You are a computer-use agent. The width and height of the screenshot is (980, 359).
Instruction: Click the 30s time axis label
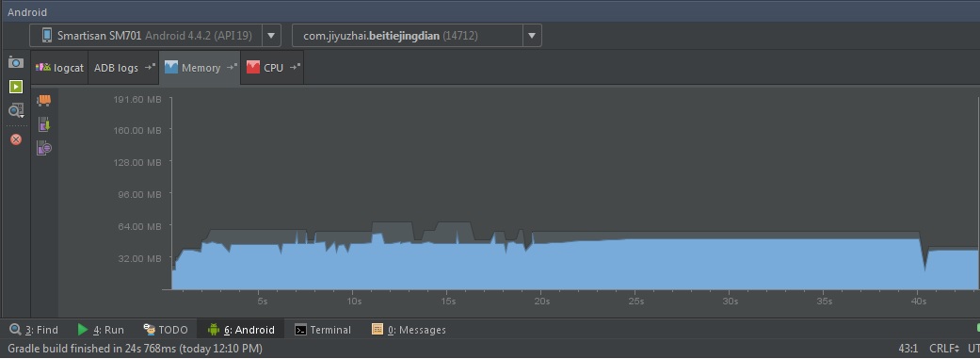[730, 302]
